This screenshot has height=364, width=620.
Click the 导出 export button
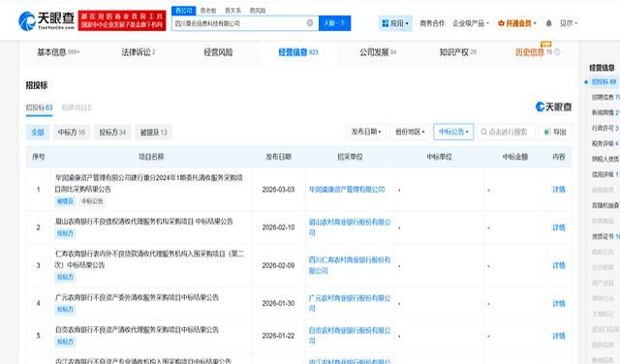555,132
